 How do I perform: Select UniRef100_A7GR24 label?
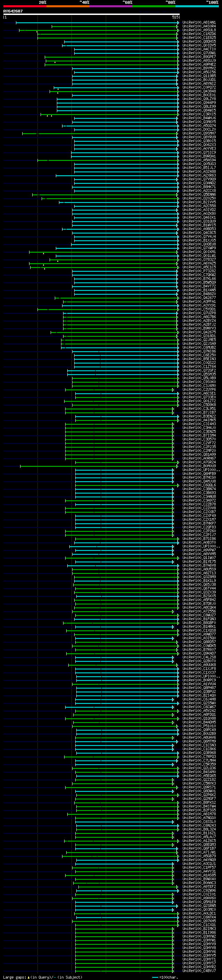[x=199, y=462]
